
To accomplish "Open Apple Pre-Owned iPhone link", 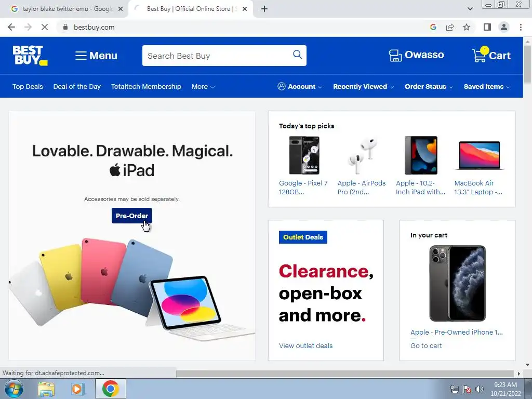I will [457, 332].
